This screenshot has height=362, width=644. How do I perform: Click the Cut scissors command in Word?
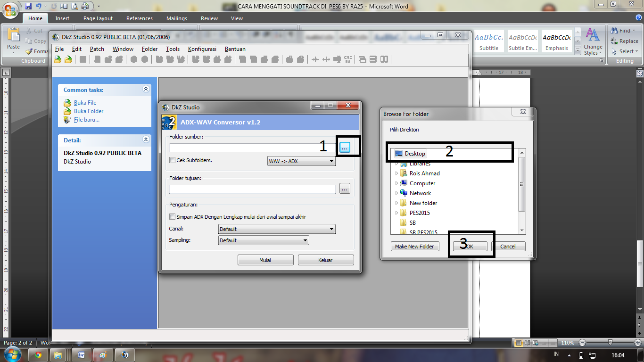point(34,31)
